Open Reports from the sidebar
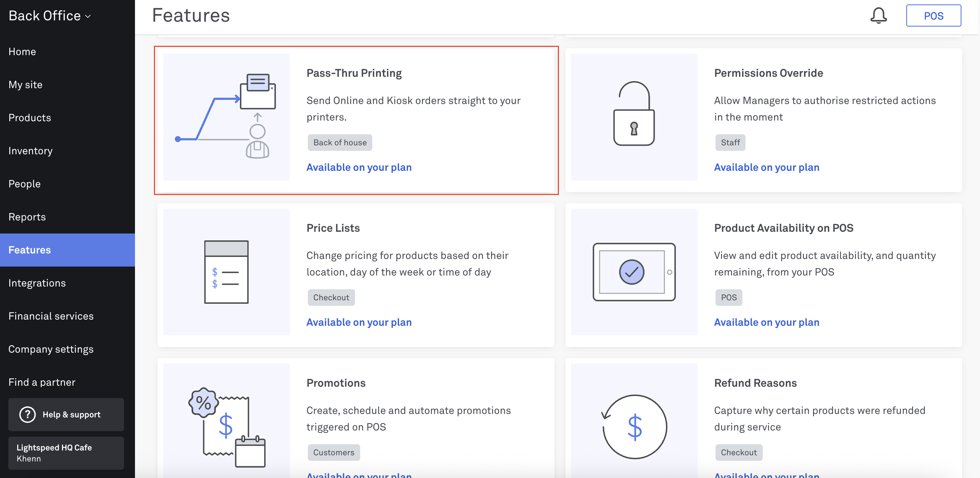980x478 pixels. (67, 217)
